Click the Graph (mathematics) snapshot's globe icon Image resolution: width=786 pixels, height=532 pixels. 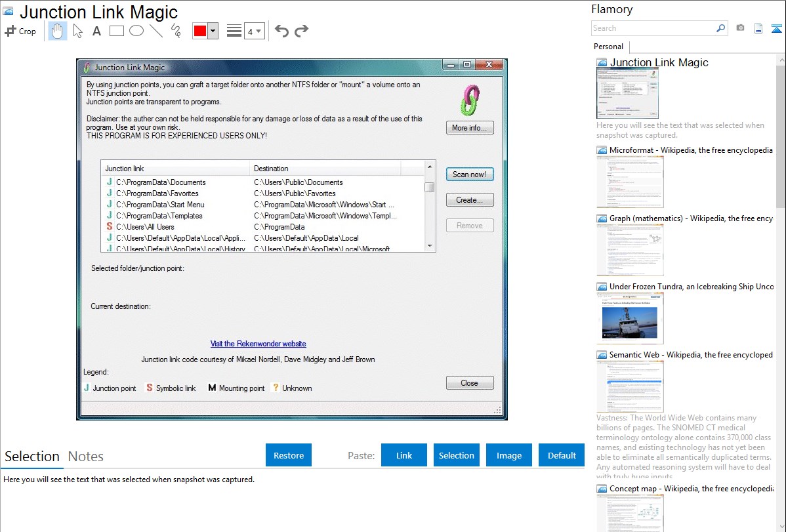602,218
